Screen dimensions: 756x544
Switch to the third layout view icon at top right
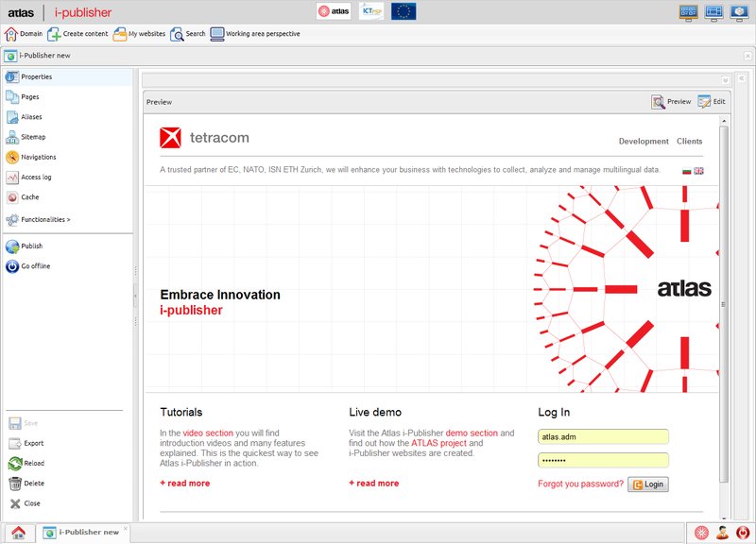739,12
